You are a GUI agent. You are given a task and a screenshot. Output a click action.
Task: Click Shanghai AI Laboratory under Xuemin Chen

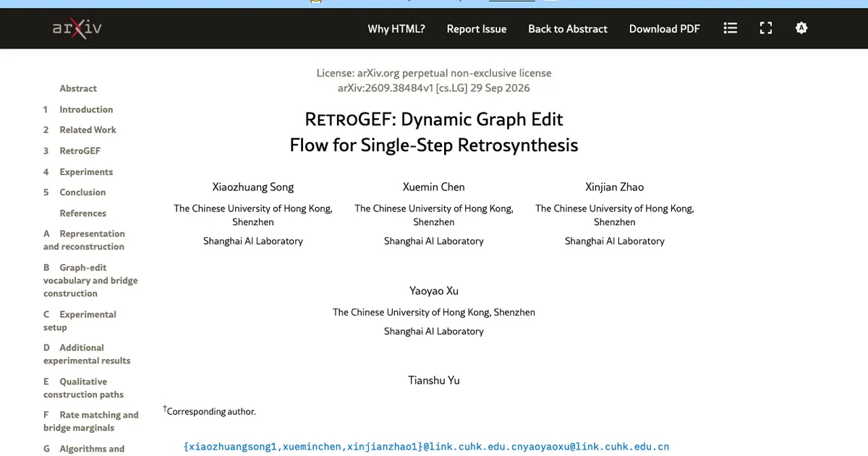click(x=434, y=241)
